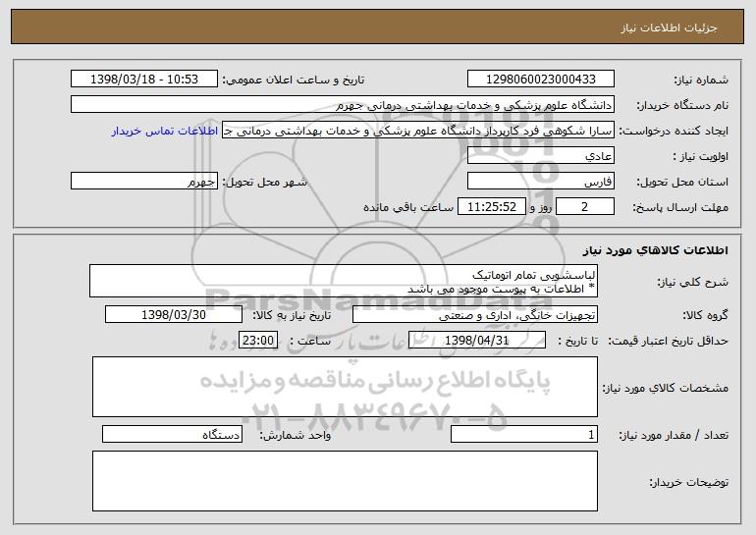
Task: Open the اطلاعات تماس خریدار link
Action: 165,132
